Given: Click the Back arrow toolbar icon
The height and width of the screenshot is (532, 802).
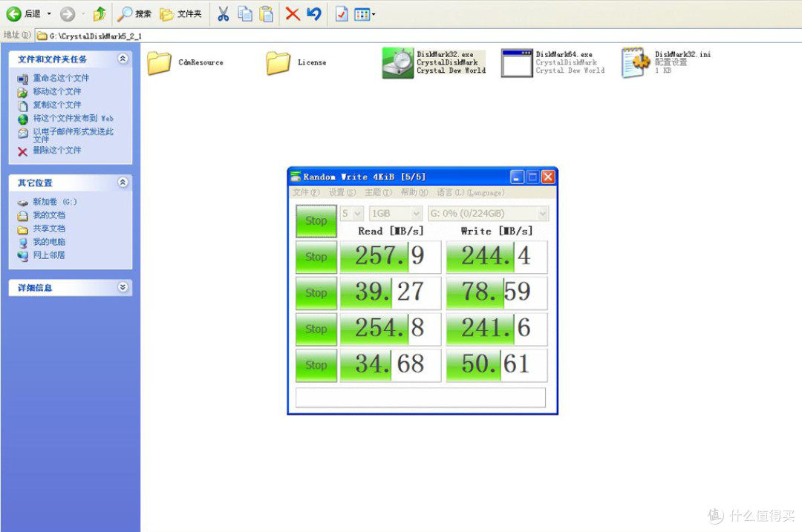Looking at the screenshot, I should 14,14.
